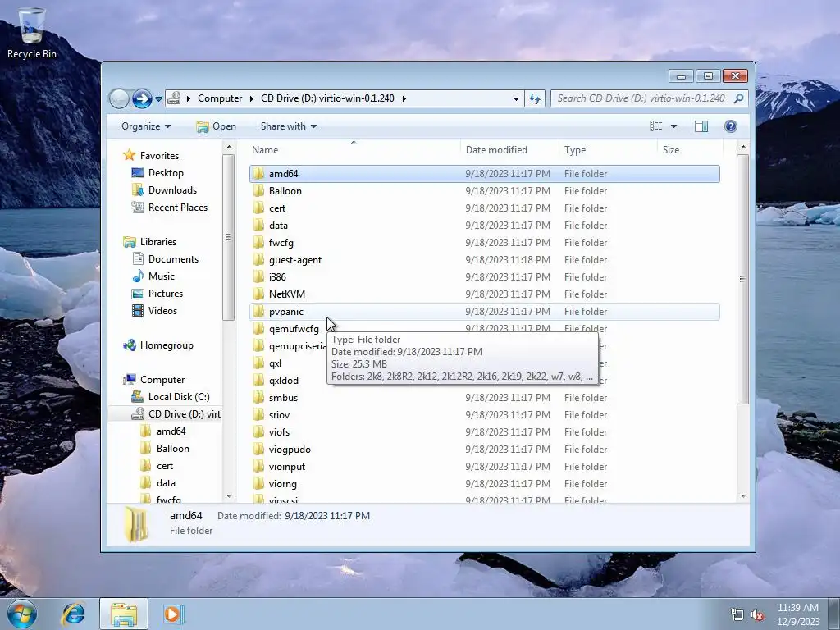
Task: Select Desktop in the navigation pane
Action: [x=166, y=173]
